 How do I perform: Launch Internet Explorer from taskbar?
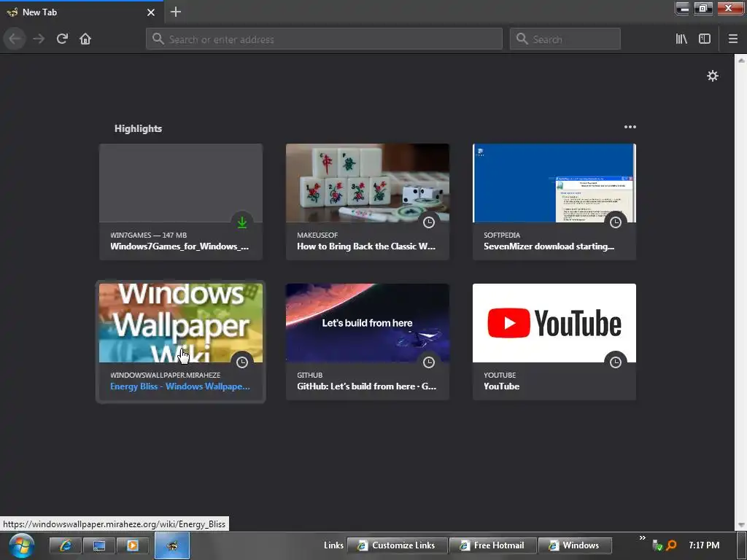65,545
